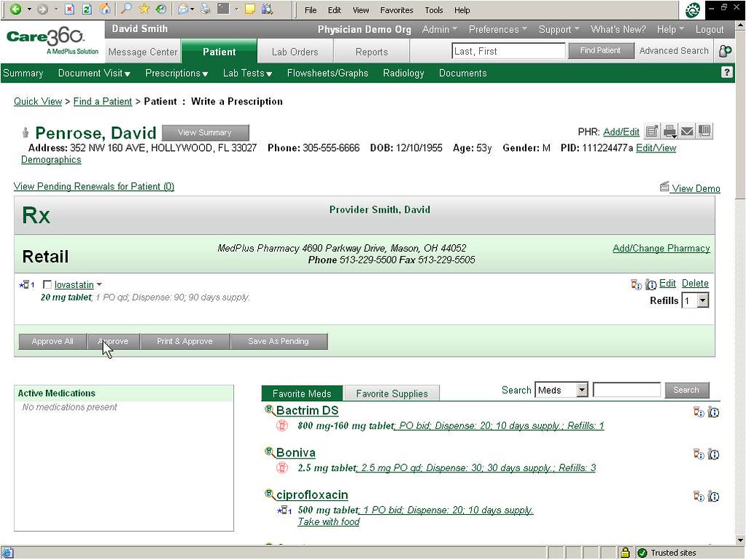Click the Delete link for lovastatin
The height and width of the screenshot is (560, 746).
pos(695,284)
